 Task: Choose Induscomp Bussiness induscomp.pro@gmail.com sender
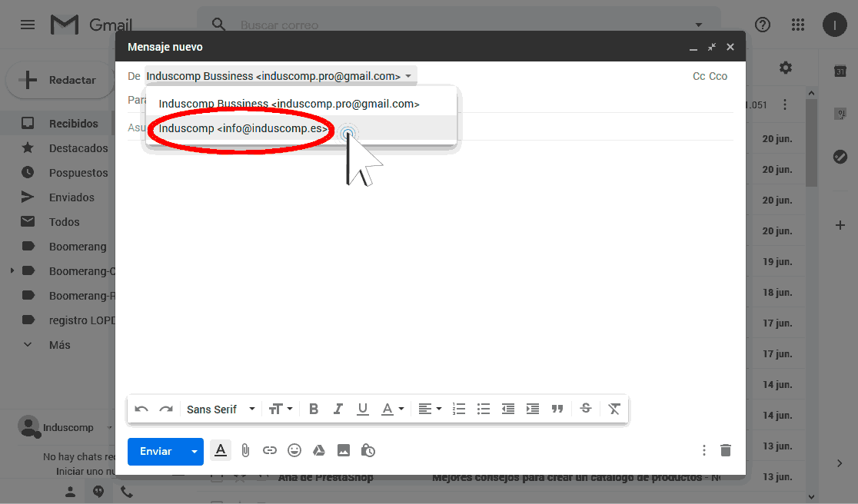coord(301,103)
